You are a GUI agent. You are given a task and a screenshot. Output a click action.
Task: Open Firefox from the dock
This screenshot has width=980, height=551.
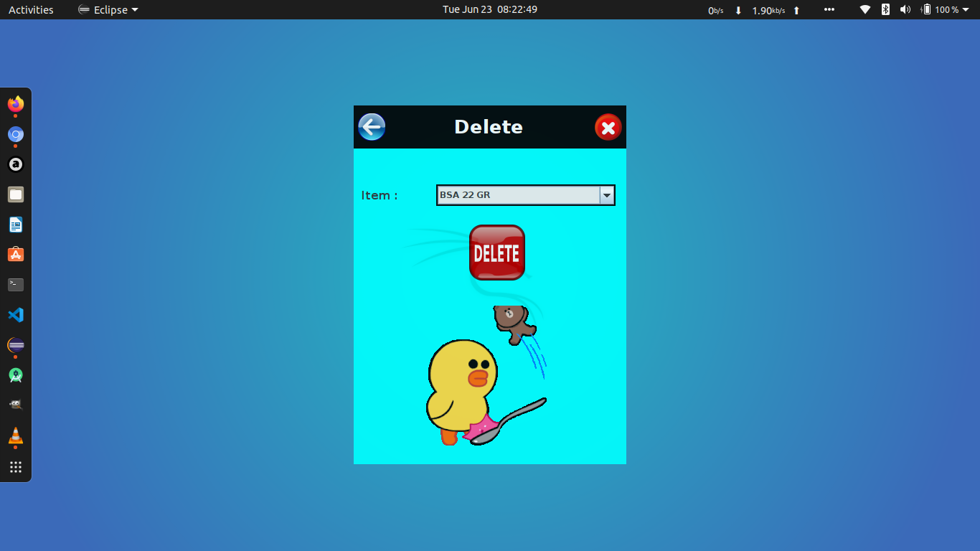pos(16,105)
